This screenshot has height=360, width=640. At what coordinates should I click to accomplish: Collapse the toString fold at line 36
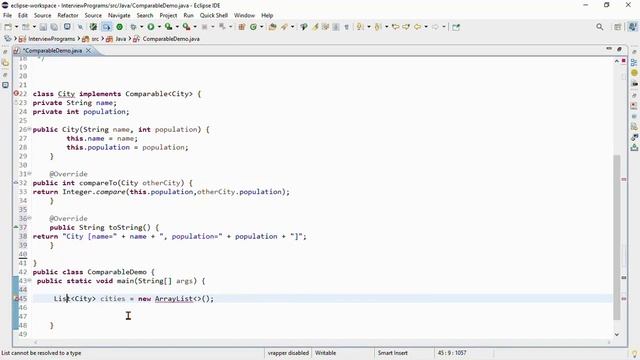click(29, 218)
